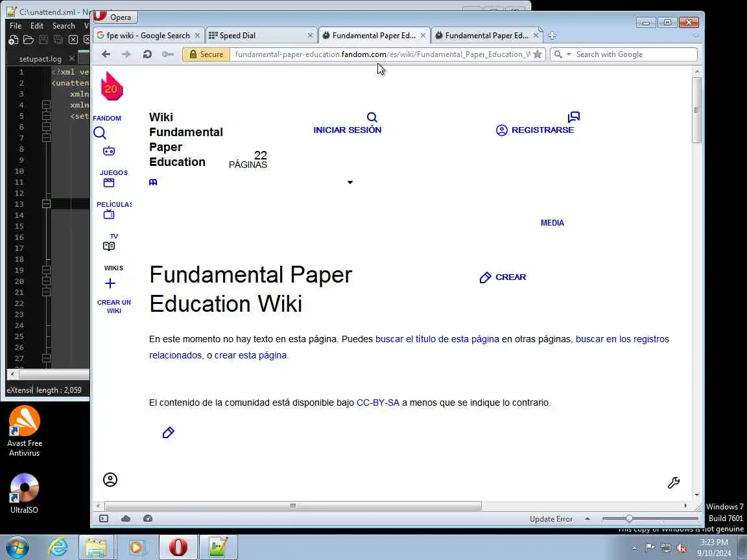Expand the wiki navigation dropdown arrow
The height and width of the screenshot is (560, 747).
click(x=350, y=182)
